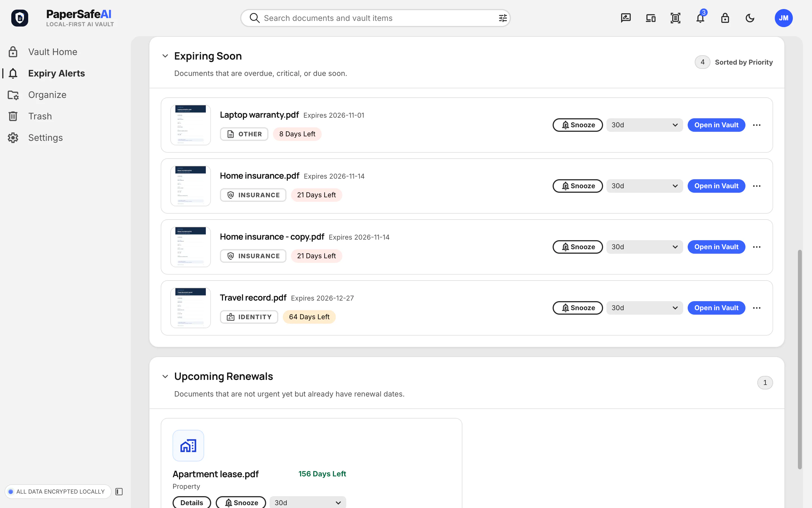Click the PaperSafeAI shield logo
The width and height of the screenshot is (812, 508).
pyautogui.click(x=19, y=18)
